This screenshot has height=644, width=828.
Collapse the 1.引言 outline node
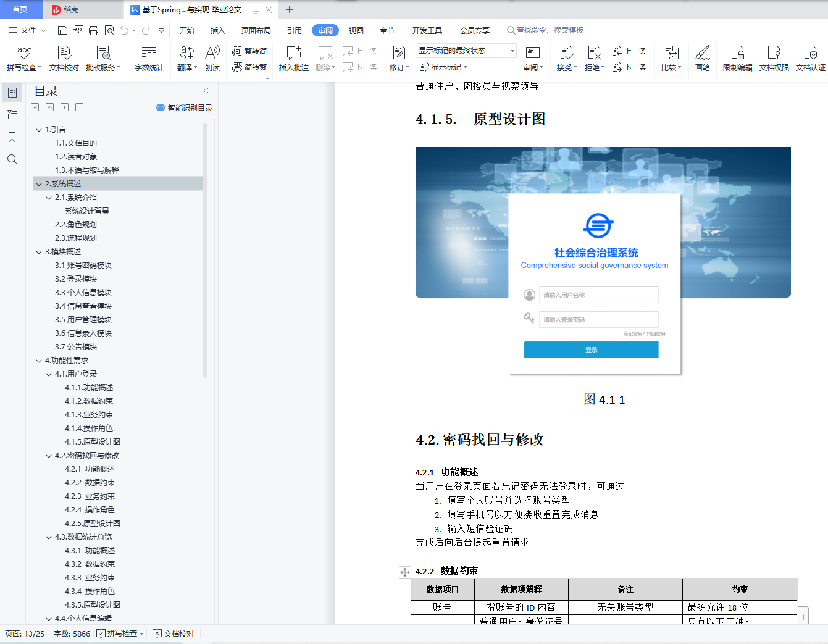coord(39,130)
